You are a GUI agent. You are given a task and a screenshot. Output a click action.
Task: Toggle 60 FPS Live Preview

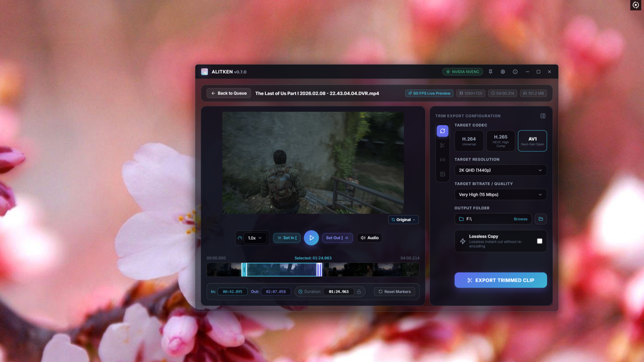(x=429, y=93)
